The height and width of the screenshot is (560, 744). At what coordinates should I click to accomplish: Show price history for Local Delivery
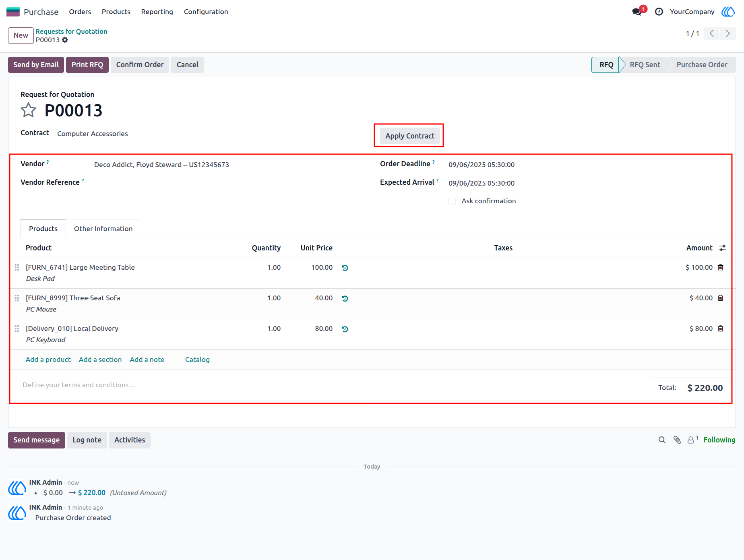[345, 329]
